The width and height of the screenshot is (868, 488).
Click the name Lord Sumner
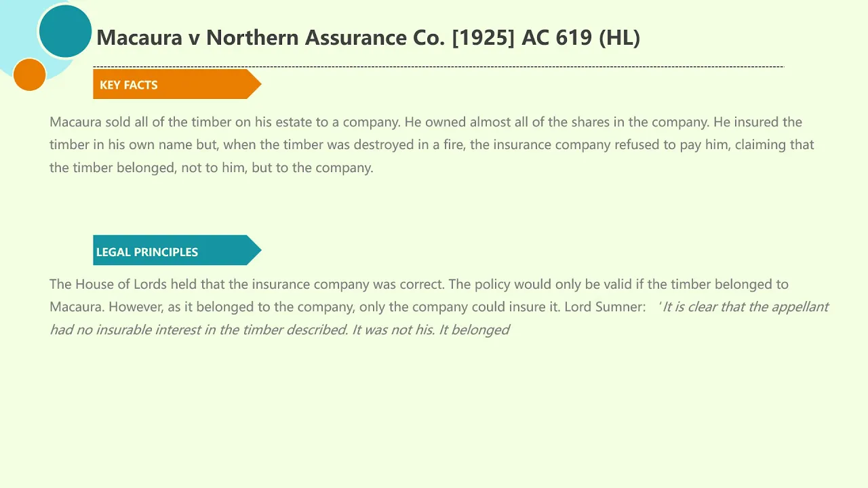(605, 306)
